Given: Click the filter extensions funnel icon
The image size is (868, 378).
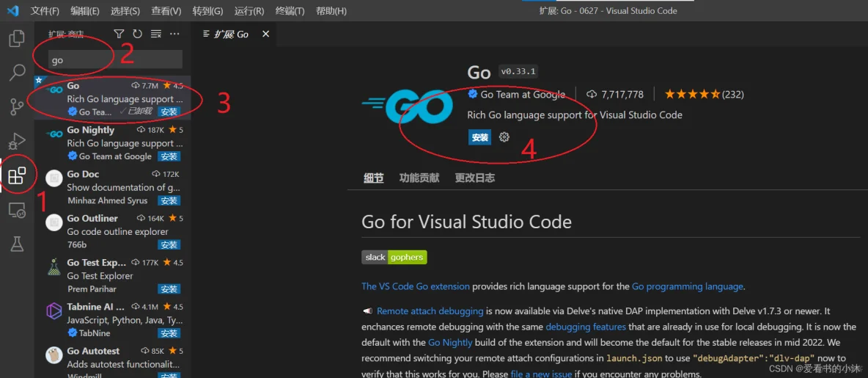Looking at the screenshot, I should (x=119, y=34).
